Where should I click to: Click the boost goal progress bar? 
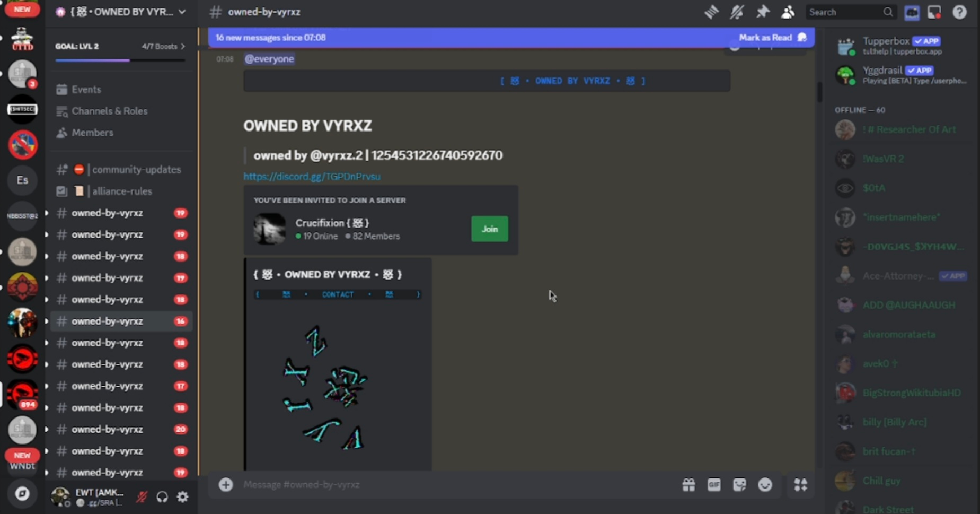click(120, 60)
